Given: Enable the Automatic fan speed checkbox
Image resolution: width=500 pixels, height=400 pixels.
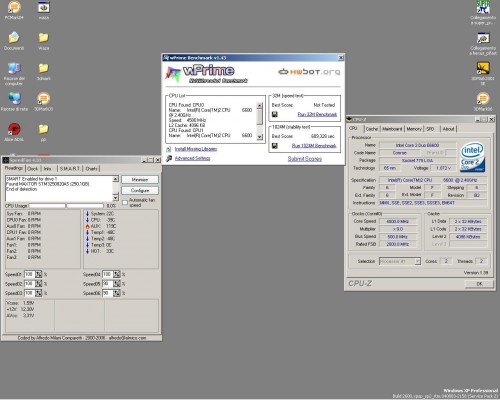Looking at the screenshot, I should tap(125, 202).
